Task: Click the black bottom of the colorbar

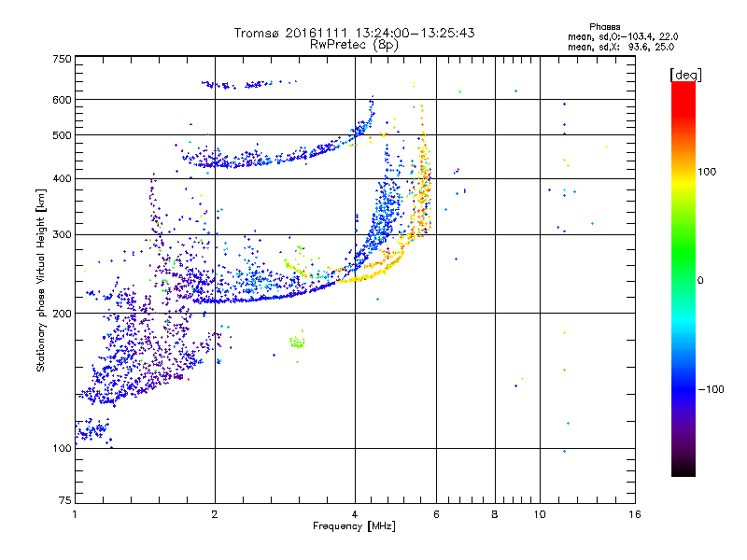Action: click(684, 469)
